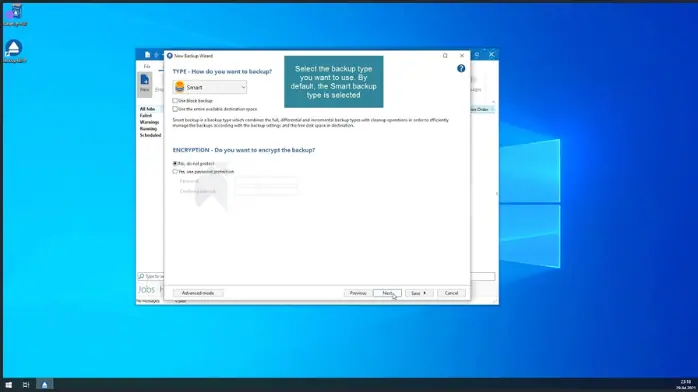This screenshot has height=392, width=698.
Task: Click the Cancel button
Action: tap(451, 293)
